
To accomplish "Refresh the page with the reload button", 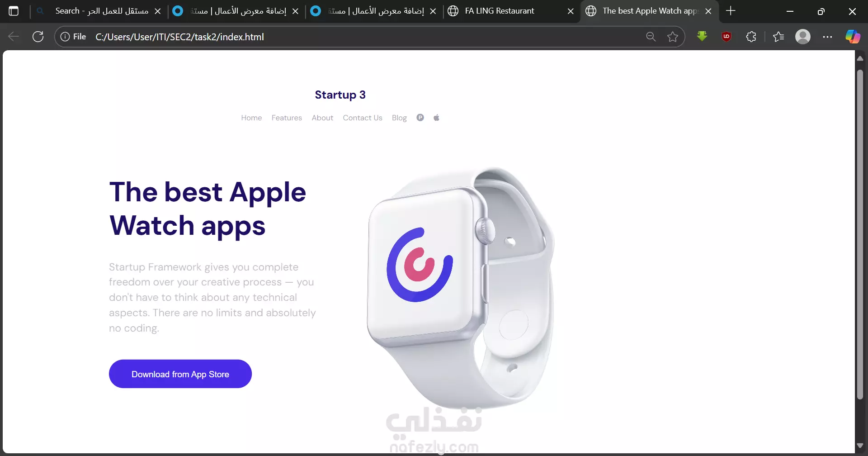I will point(38,37).
